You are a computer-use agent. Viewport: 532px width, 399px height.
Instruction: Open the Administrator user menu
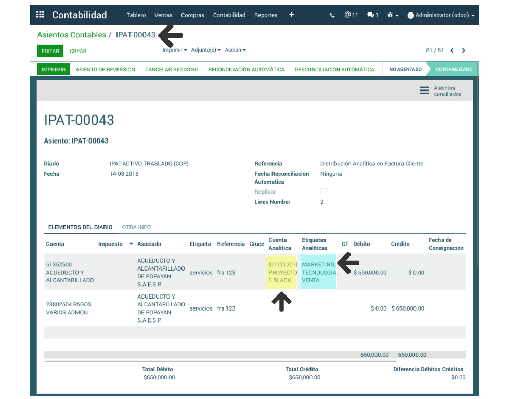440,15
